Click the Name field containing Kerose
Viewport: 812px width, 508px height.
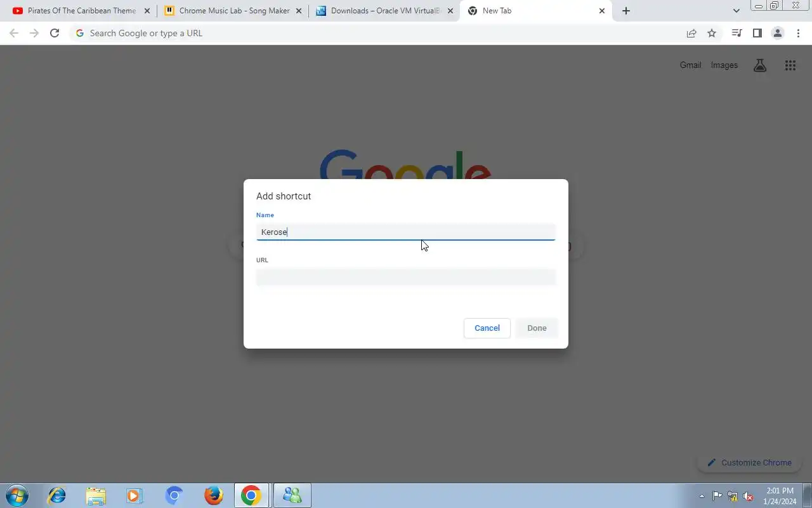coord(406,232)
